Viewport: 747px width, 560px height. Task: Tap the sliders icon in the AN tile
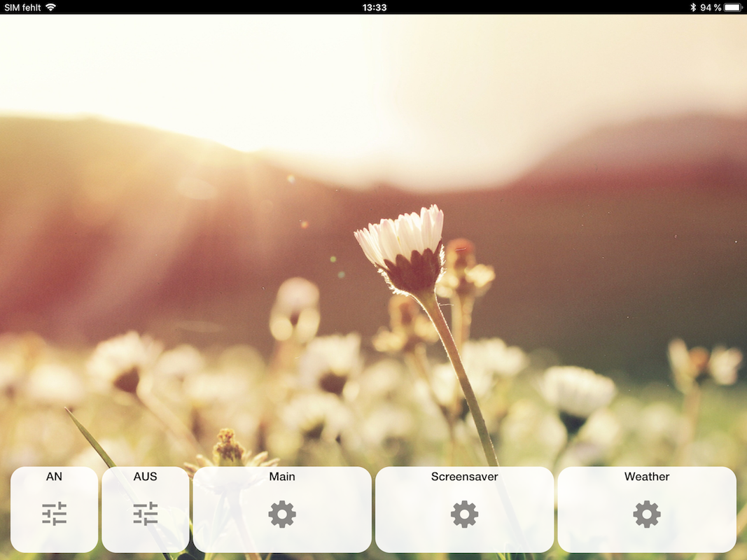point(55,514)
